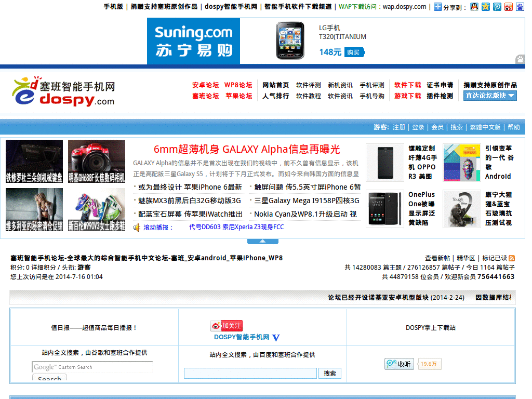Open the 新机资讯 navigation link

click(x=340, y=85)
